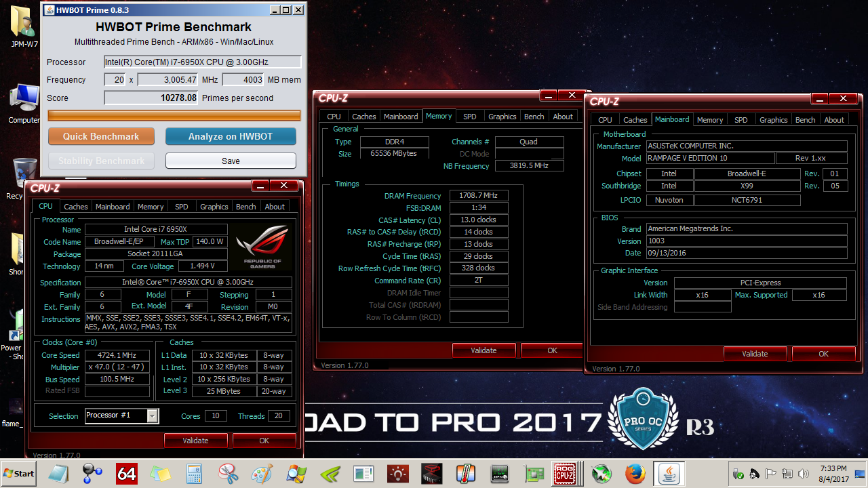Click Quick Benchmark in HWBOT Prime
The width and height of the screenshot is (868, 488).
[x=101, y=136]
